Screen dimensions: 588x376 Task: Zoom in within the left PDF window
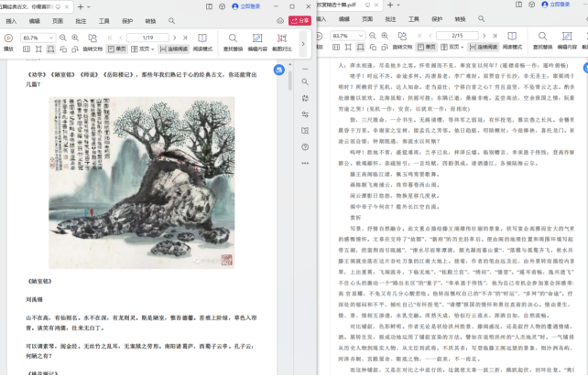(x=75, y=38)
